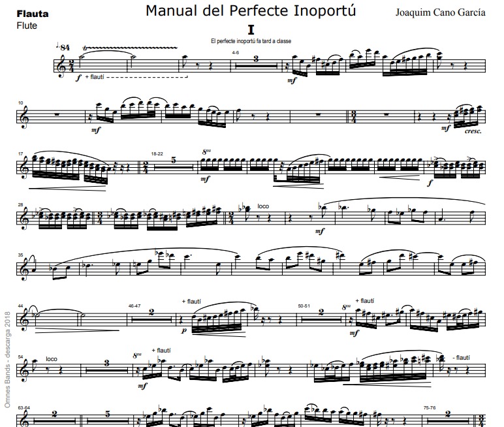Click the 'Omnes Bands - descarga 2018' watermark
The height and width of the screenshot is (427, 504).
[x=8, y=360]
